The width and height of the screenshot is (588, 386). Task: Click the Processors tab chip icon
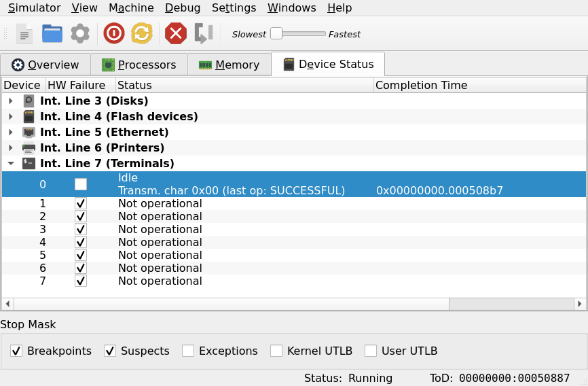[108, 65]
